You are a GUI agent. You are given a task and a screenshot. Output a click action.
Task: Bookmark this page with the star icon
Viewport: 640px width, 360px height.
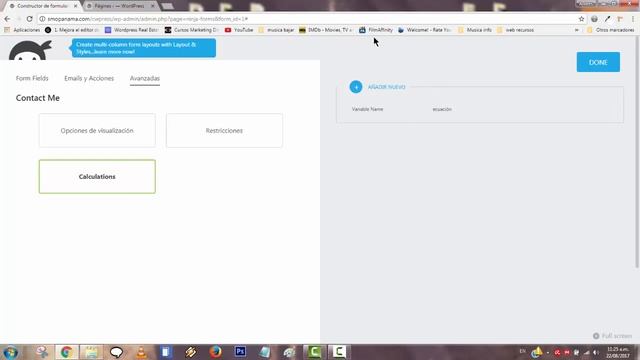point(581,19)
